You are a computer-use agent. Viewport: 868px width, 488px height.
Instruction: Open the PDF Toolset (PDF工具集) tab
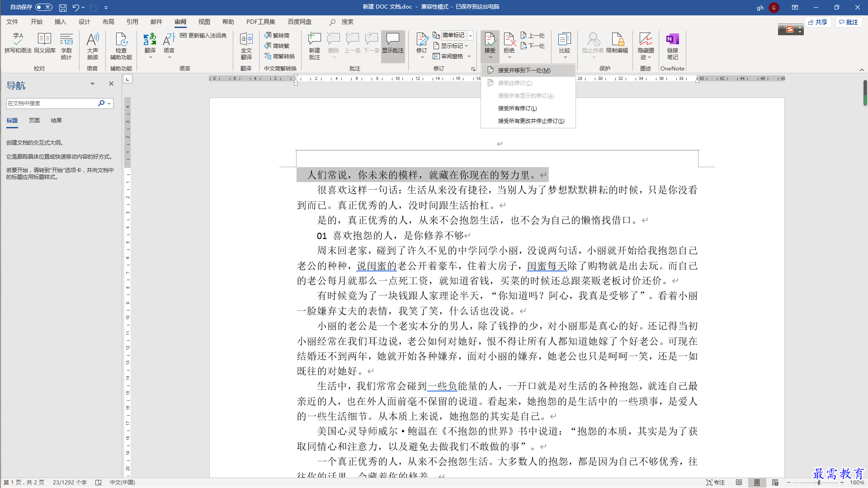261,22
